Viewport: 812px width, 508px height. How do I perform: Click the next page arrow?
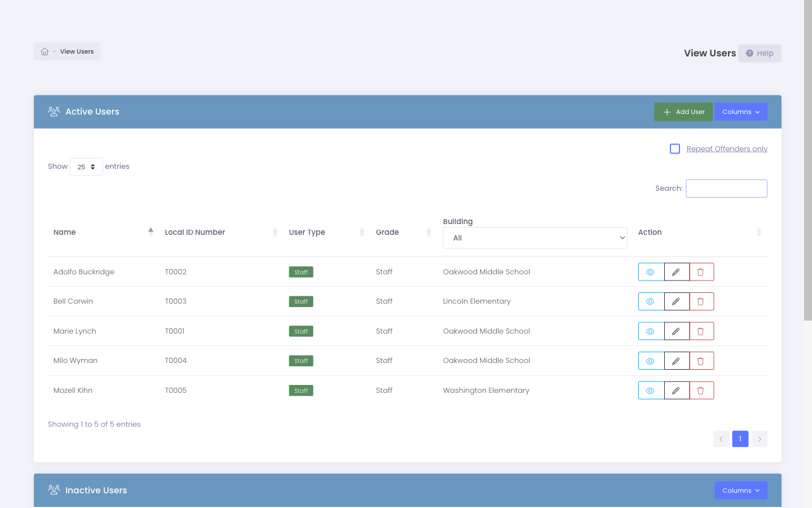[760, 439]
